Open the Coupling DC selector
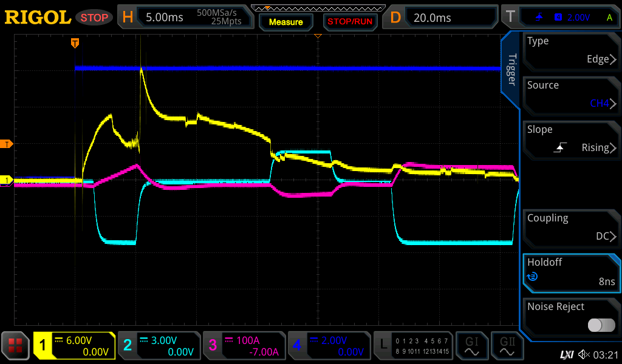622x364 pixels. tap(571, 227)
